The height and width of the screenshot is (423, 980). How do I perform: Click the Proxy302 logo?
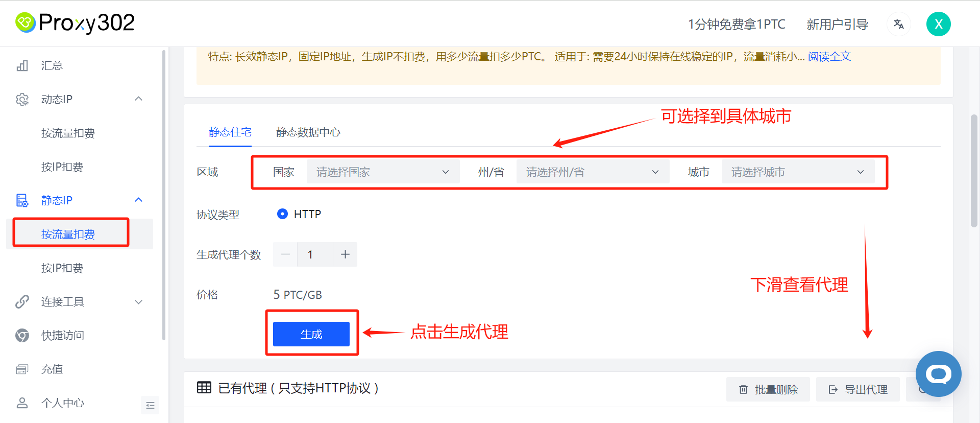click(x=75, y=23)
